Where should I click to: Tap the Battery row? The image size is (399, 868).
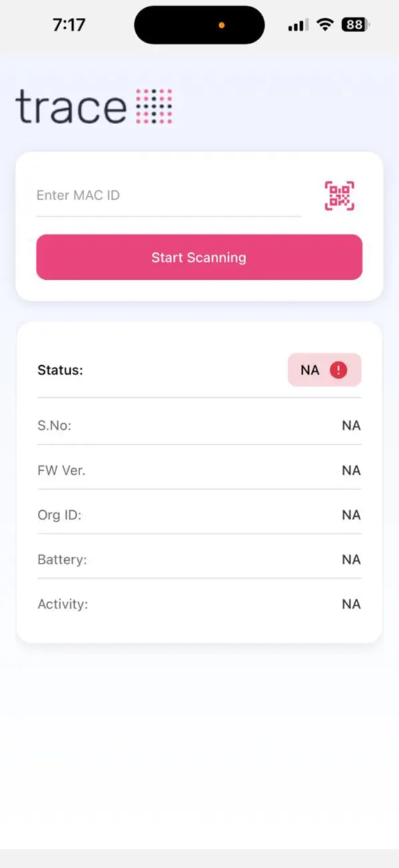(x=199, y=560)
